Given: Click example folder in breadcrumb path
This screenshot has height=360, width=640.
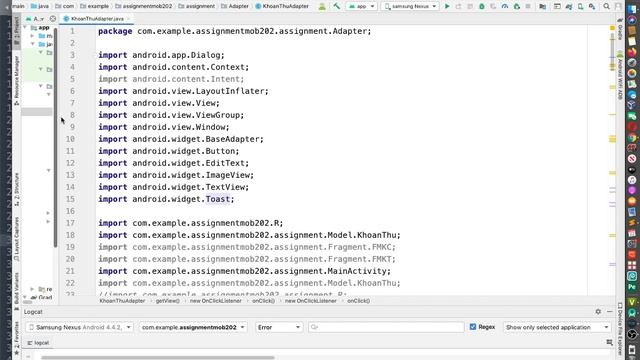Looking at the screenshot, I should tap(94, 6).
